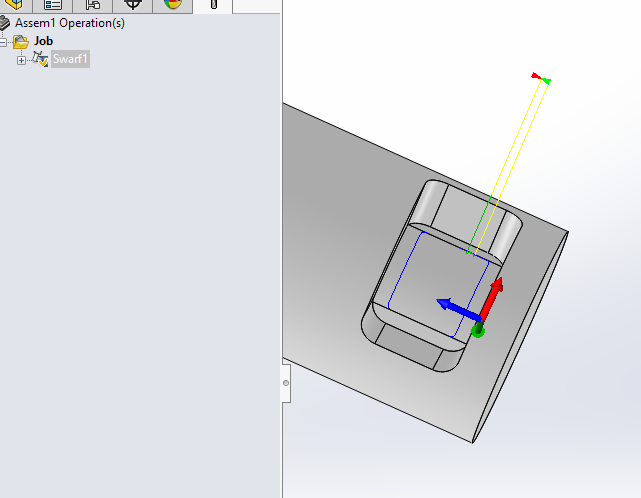Select the Assem1 Operation(s) tree root
The height and width of the screenshot is (498, 641).
pyautogui.click(x=70, y=23)
